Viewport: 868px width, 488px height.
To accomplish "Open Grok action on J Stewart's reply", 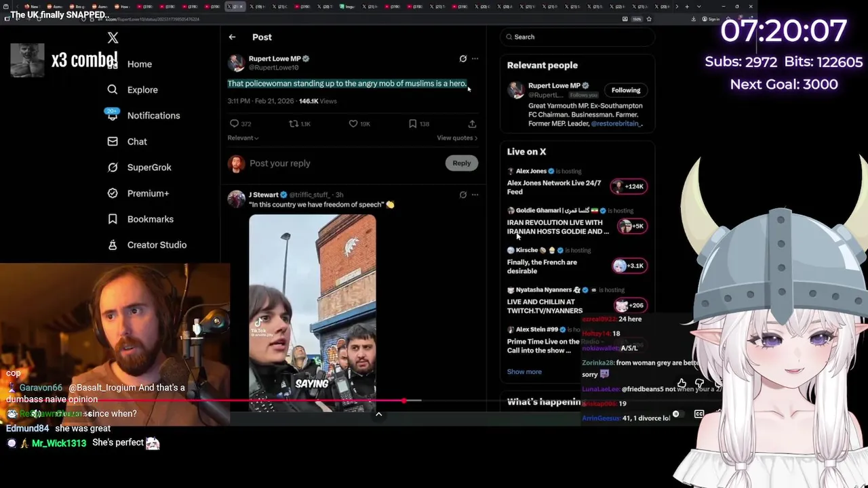I will coord(463,195).
